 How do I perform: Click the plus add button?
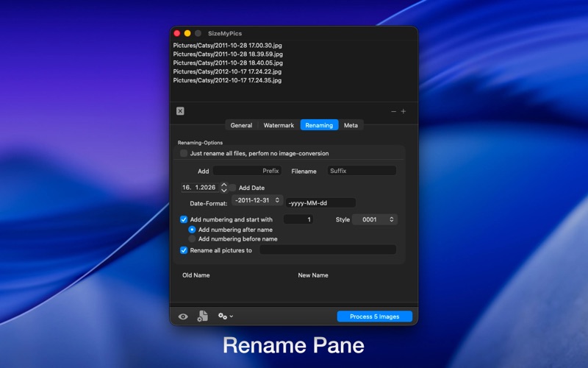tap(404, 112)
